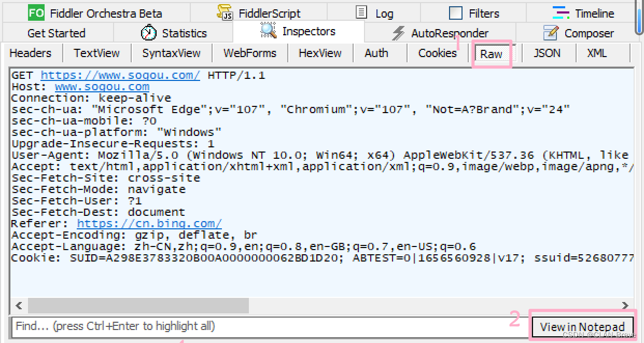Select the Headers inspector tab
Viewport: 644px width, 343px height.
31,53
